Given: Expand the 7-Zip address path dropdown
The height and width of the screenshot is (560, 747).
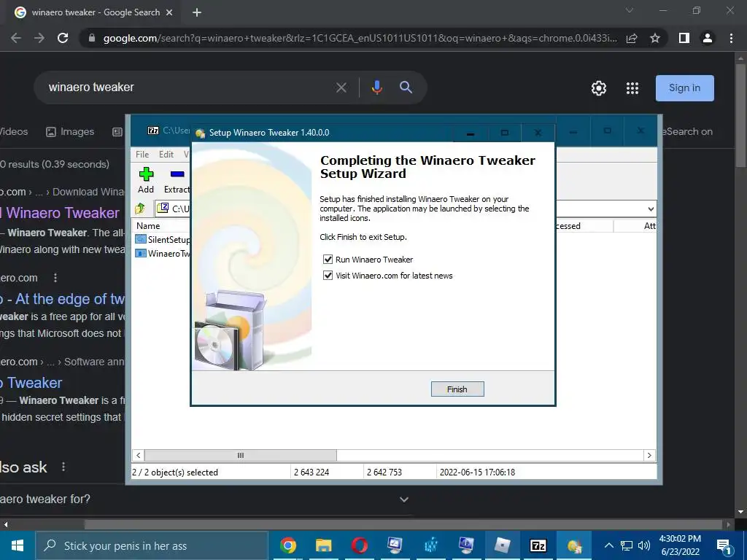Looking at the screenshot, I should click(650, 209).
